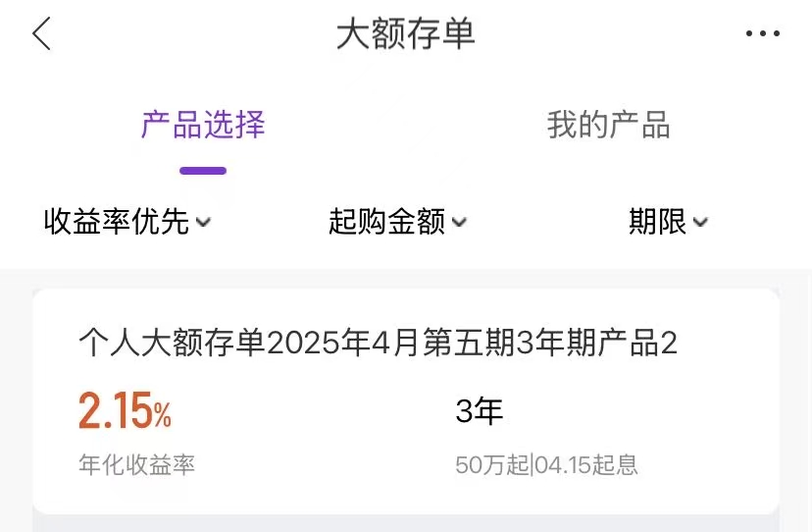Click the 年化收益率 label
The width and height of the screenshot is (812, 532).
coord(136,464)
